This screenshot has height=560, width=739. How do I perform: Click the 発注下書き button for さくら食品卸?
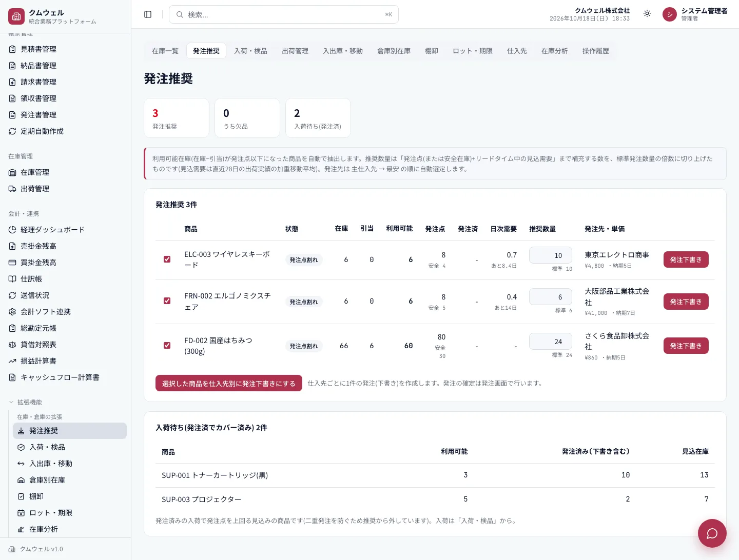686,346
